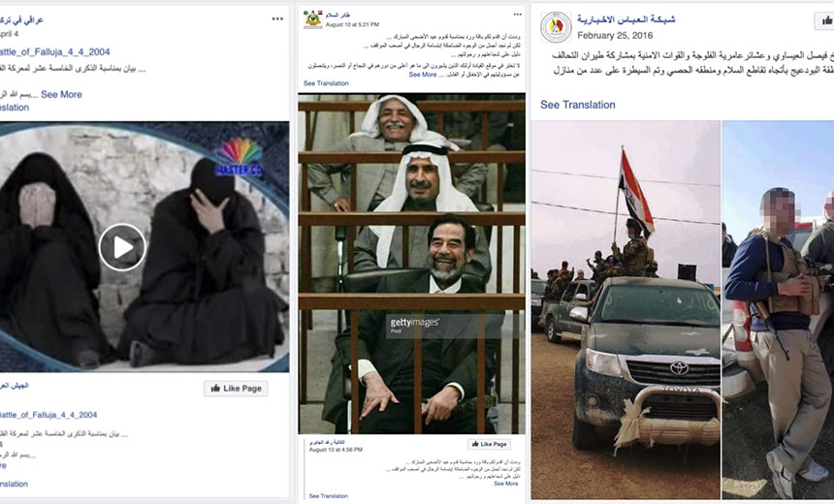The height and width of the screenshot is (504, 834).
Task: Play the video in the Falluja post
Action: click(122, 247)
